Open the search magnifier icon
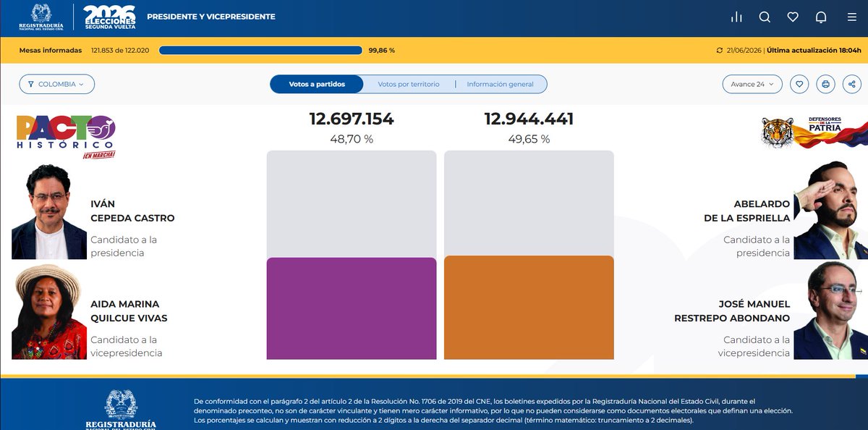868x430 pixels. click(x=765, y=17)
